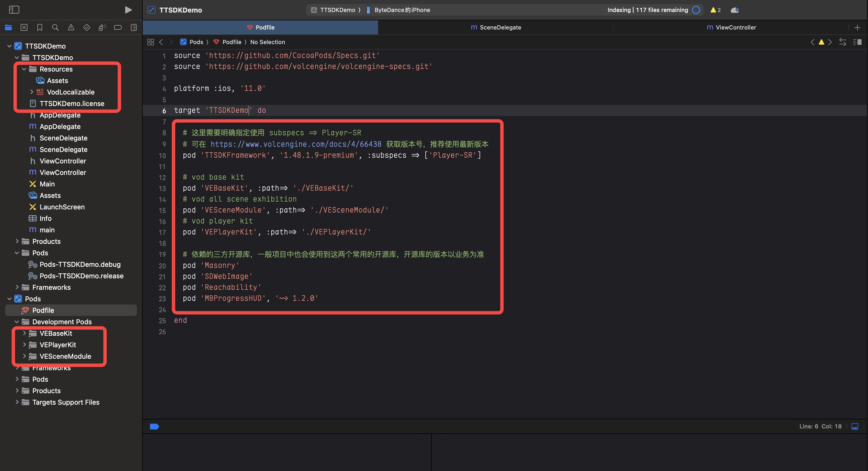
Task: Open the Breakpoint navigator icon
Action: (118, 28)
